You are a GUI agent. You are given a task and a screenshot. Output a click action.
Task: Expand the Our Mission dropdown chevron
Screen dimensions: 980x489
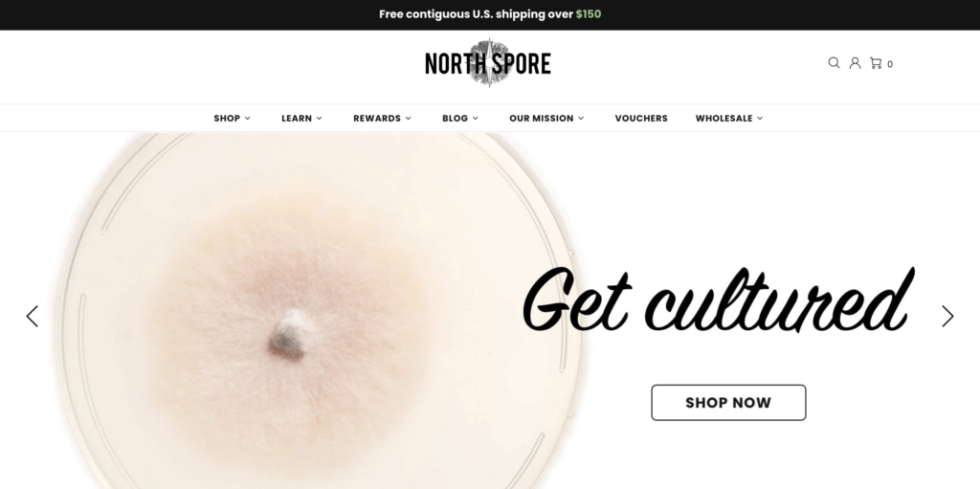pyautogui.click(x=581, y=119)
